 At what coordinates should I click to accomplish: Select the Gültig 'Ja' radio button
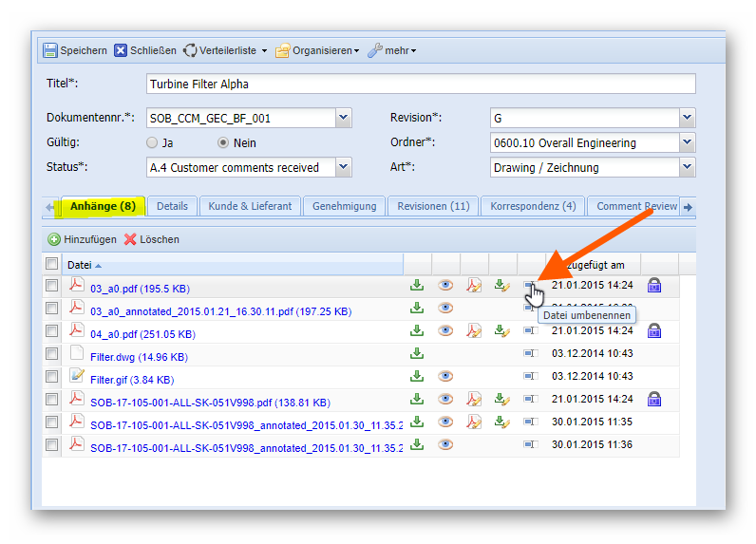pos(152,143)
